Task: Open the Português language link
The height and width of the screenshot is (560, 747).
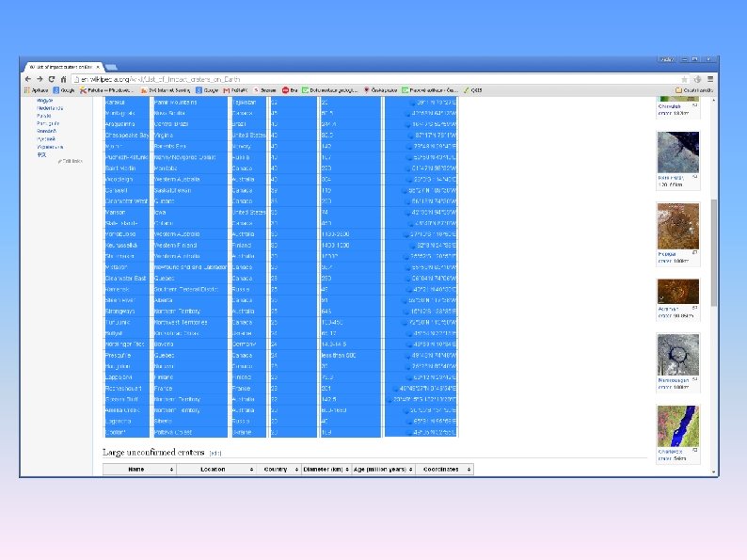Action: (48, 123)
